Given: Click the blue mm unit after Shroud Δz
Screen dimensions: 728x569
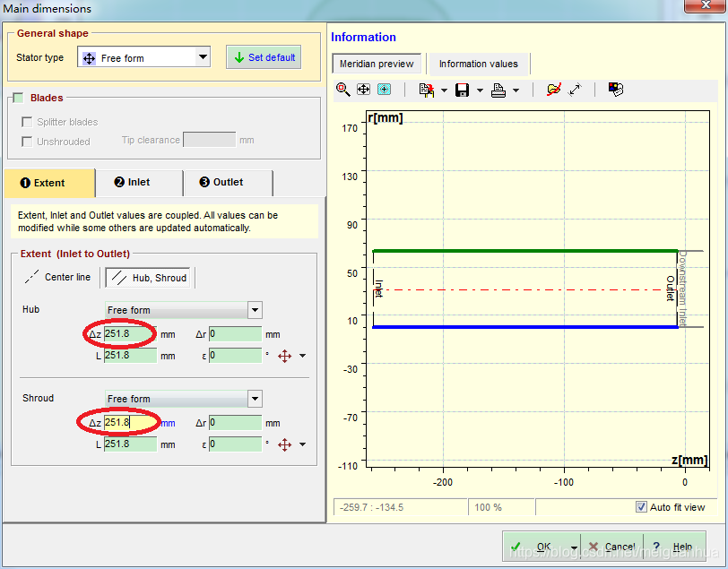Looking at the screenshot, I should [168, 423].
